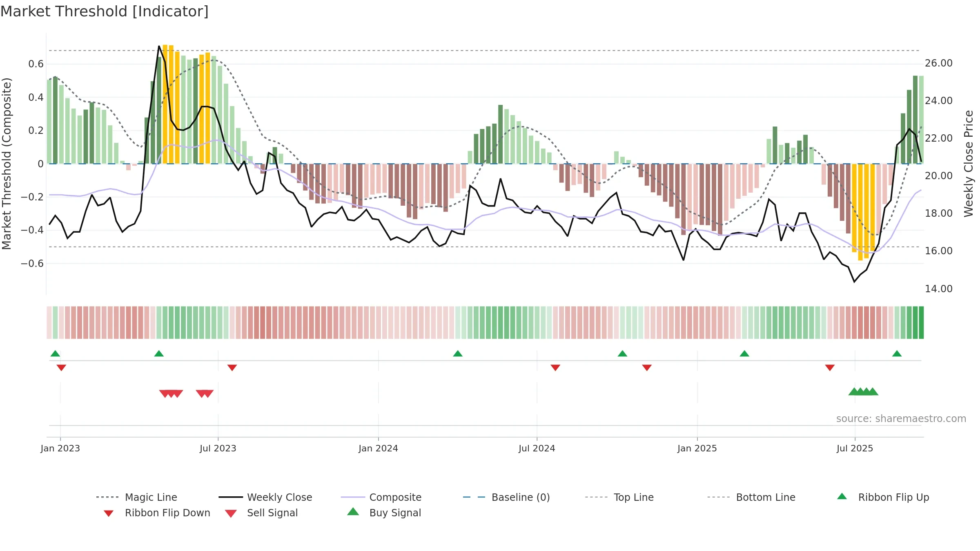Toggle the Ribbon Flip Down legend entry

coord(156,513)
